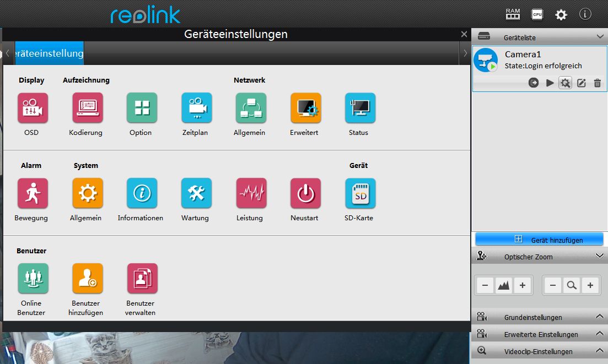Open the SD-Karte device settings
Viewport: 608px width, 364px height.
coord(360,193)
